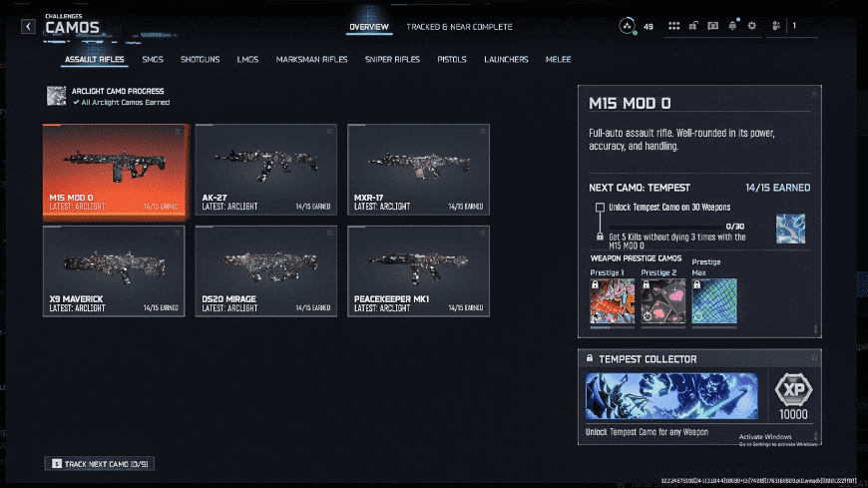
Task: Open the grid menu icon in top bar
Action: [x=674, y=26]
